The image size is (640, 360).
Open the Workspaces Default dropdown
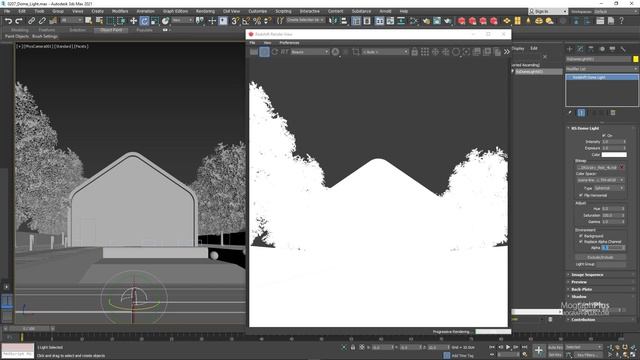click(x=616, y=11)
